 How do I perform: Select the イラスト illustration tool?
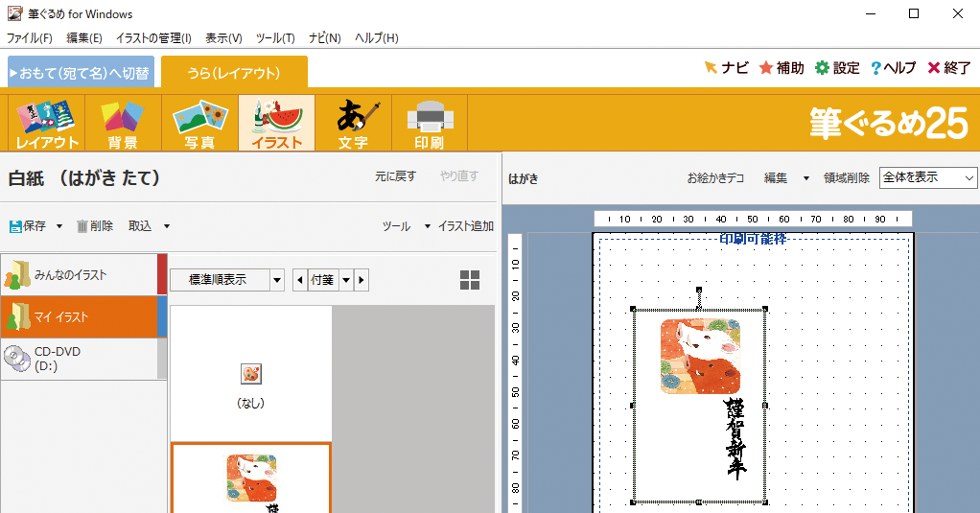[x=277, y=123]
